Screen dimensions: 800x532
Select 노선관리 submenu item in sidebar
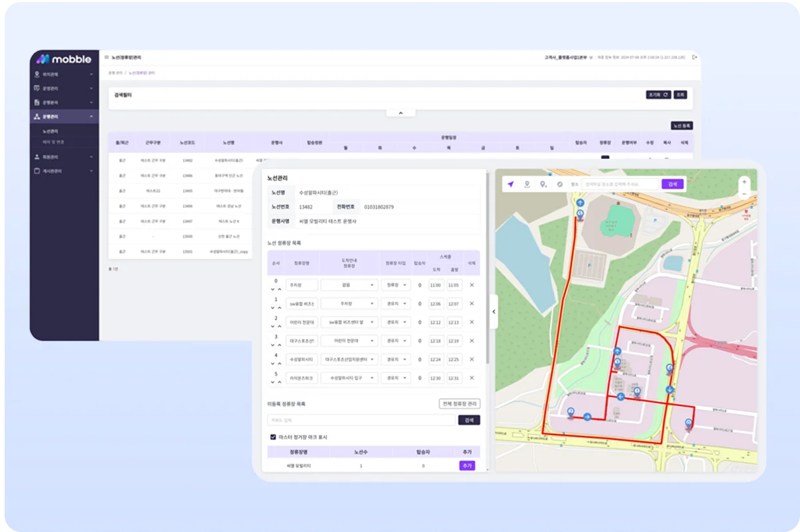click(x=50, y=131)
